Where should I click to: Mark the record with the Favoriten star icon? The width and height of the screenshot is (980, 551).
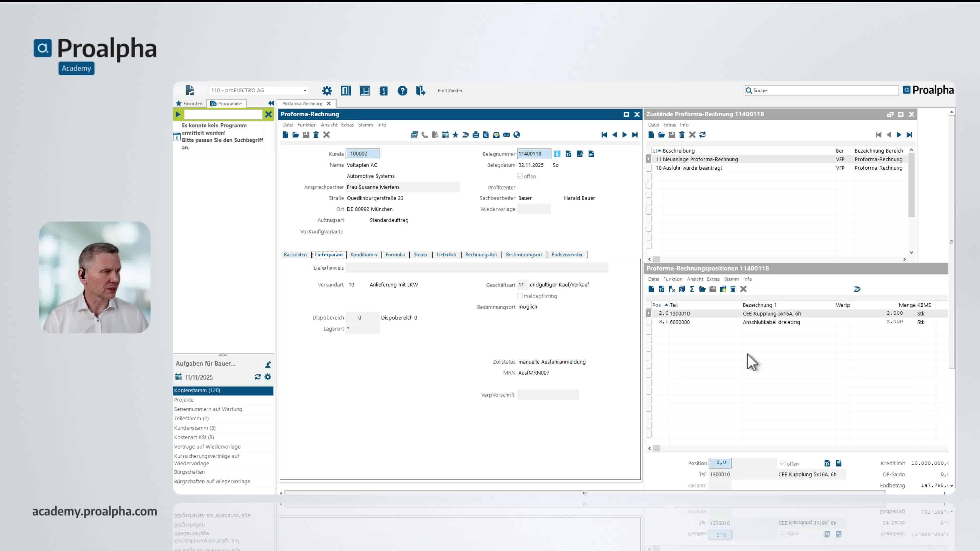pyautogui.click(x=455, y=135)
